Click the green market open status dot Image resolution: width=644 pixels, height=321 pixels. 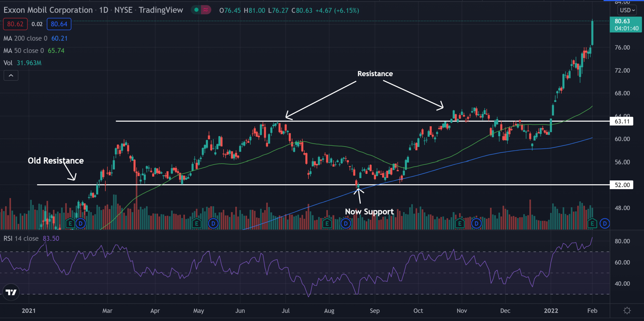196,10
